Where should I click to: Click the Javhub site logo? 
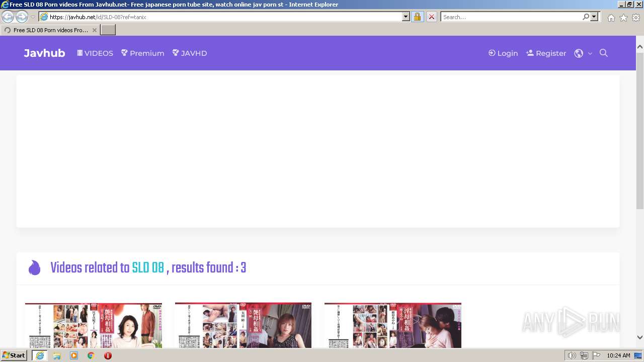coord(44,53)
